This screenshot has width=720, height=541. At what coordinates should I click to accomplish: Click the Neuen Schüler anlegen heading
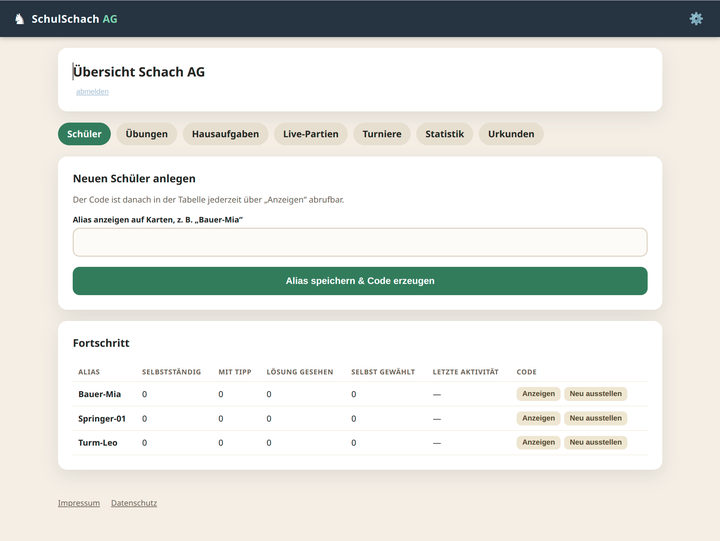pyautogui.click(x=134, y=179)
